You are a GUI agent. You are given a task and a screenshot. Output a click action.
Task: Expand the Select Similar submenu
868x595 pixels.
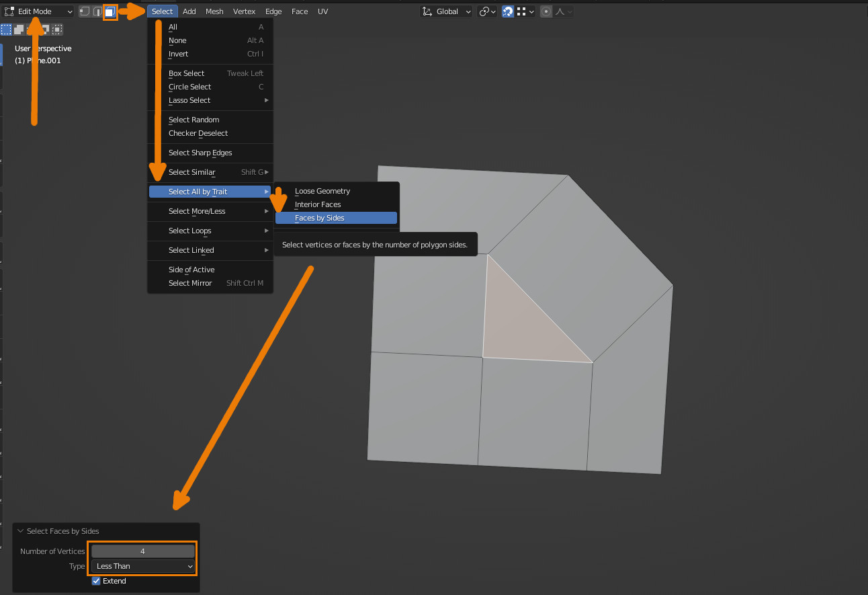click(x=210, y=172)
